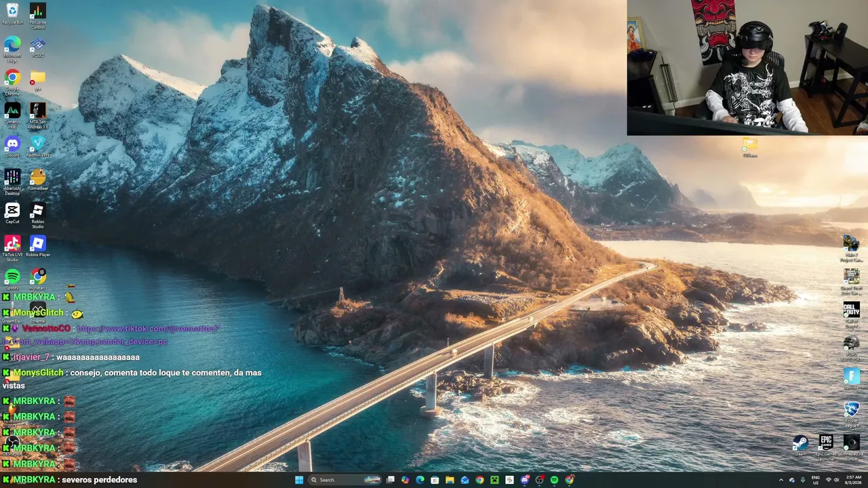Click the taskbar Search box

345,480
